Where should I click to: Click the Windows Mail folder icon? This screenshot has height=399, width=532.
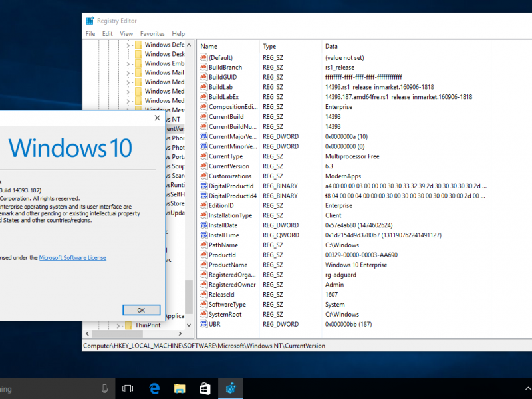coord(138,72)
